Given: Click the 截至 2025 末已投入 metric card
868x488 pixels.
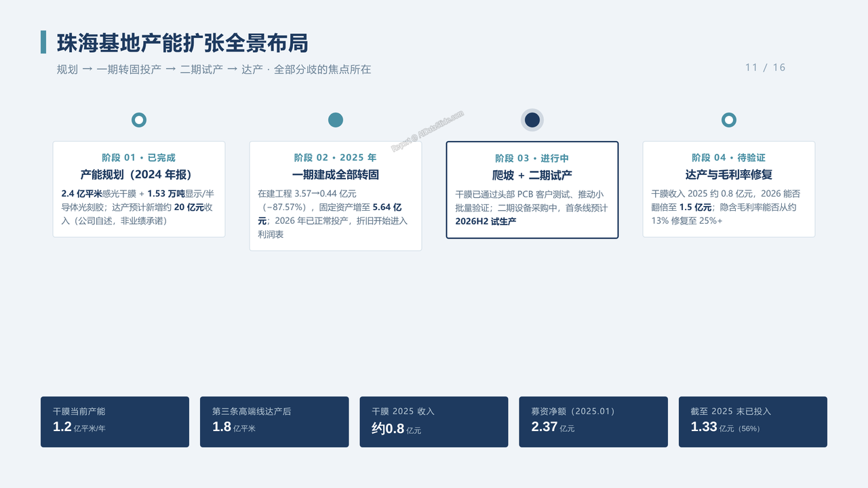Looking at the screenshot, I should 753,422.
